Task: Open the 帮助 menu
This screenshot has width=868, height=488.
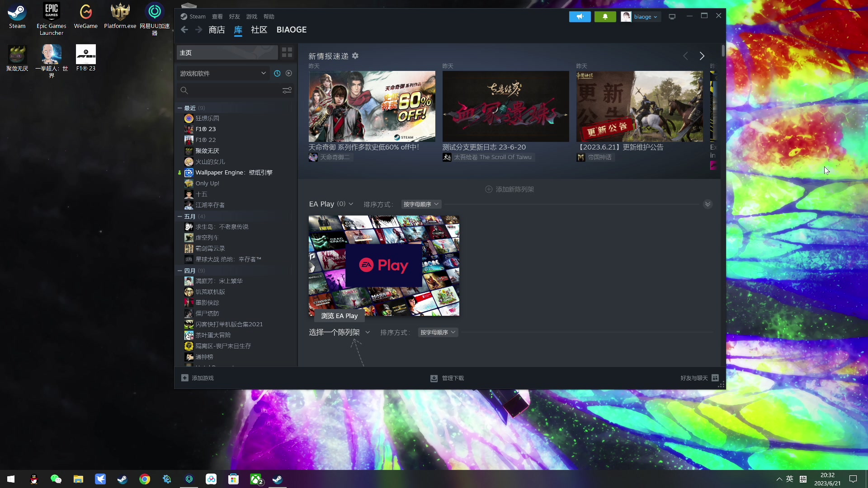Action: pos(269,17)
